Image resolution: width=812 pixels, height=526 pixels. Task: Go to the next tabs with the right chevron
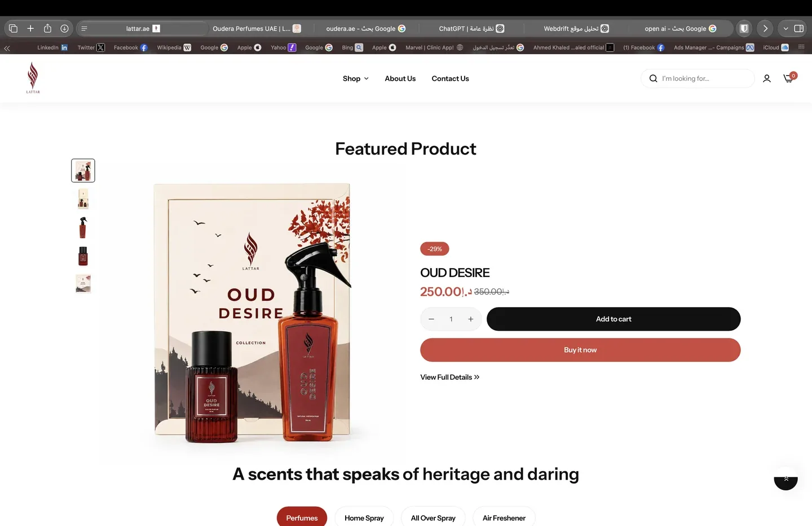click(765, 28)
